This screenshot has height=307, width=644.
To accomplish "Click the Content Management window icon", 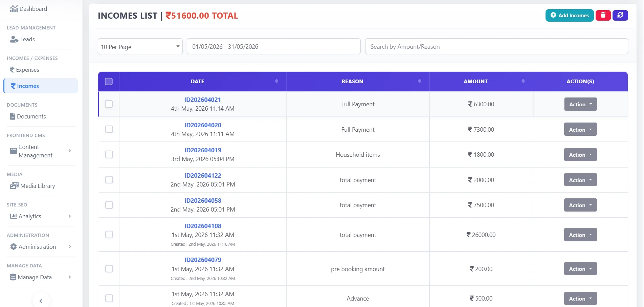I will [x=14, y=151].
